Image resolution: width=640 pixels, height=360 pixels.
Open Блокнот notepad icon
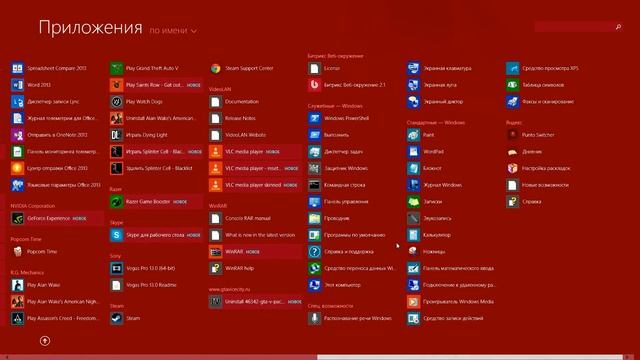point(413,168)
